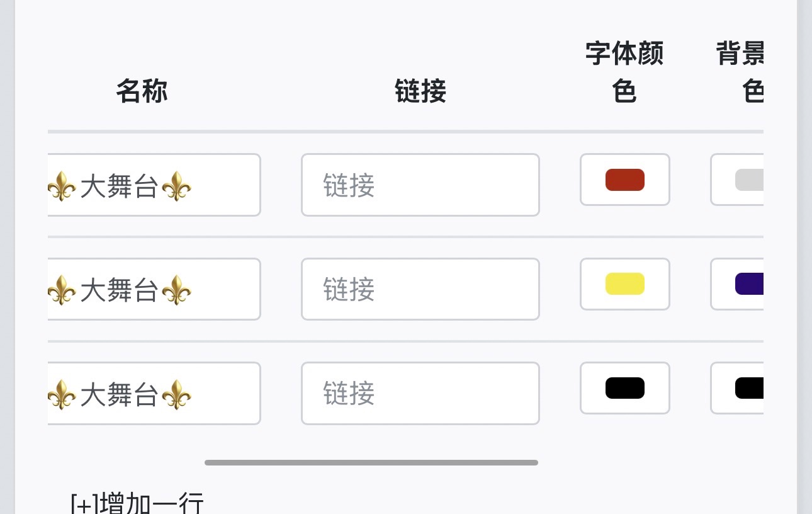Screen dimensions: 812x514
Task: Open the yellow font color picker
Action: 624,284
